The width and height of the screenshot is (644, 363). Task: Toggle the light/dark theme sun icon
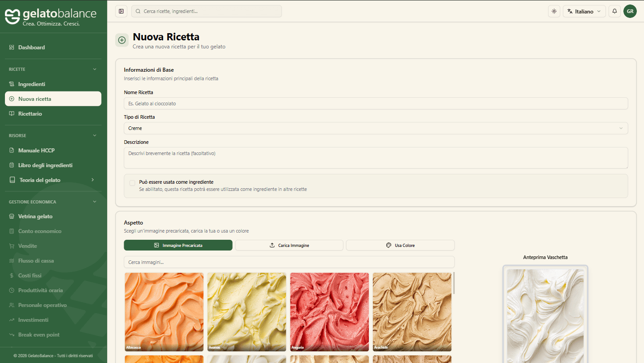click(x=554, y=11)
